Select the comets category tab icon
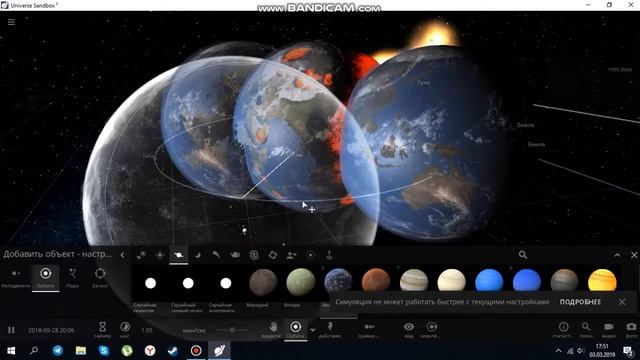640x360 pixels. (216, 255)
